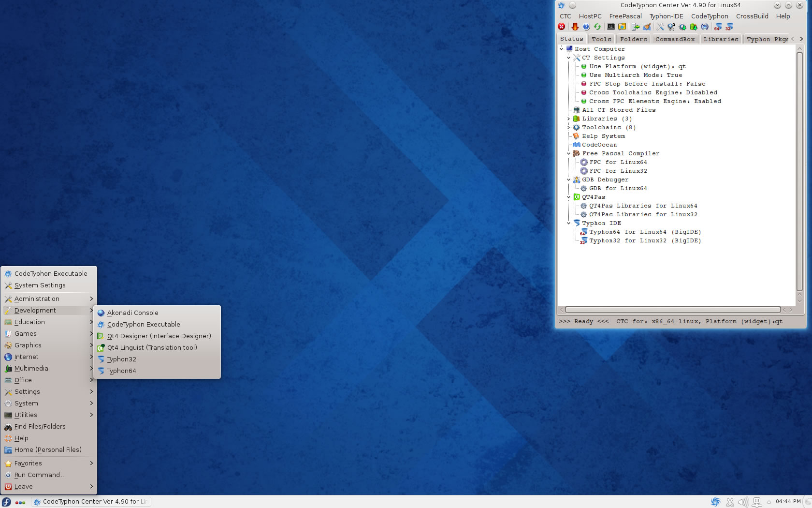Expand the Administration submenu
The image size is (812, 508).
pos(49,299)
